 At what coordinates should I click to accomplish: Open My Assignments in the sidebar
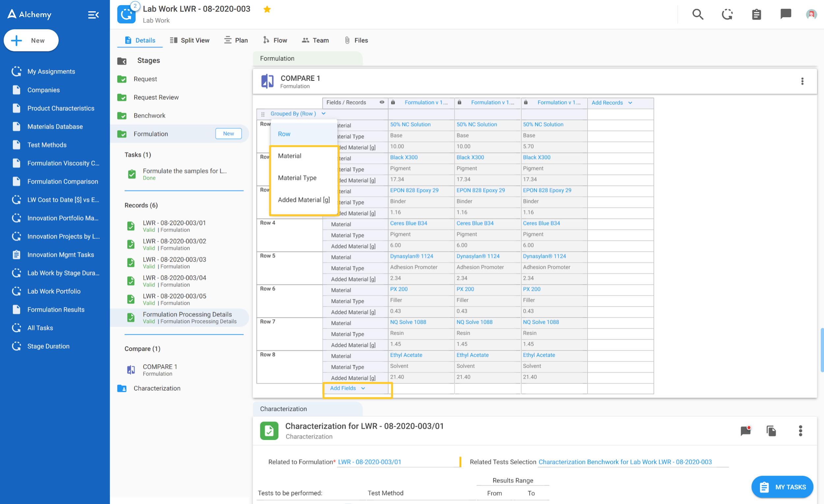(51, 71)
